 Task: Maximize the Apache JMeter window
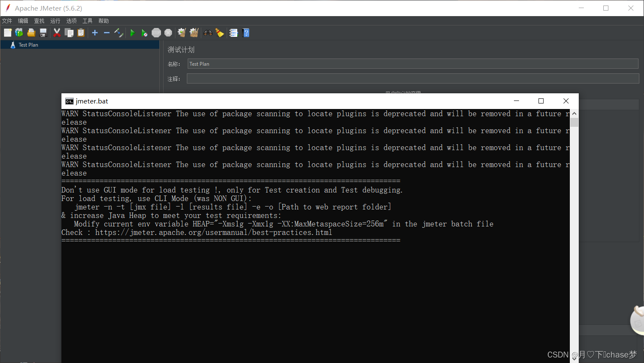click(606, 8)
